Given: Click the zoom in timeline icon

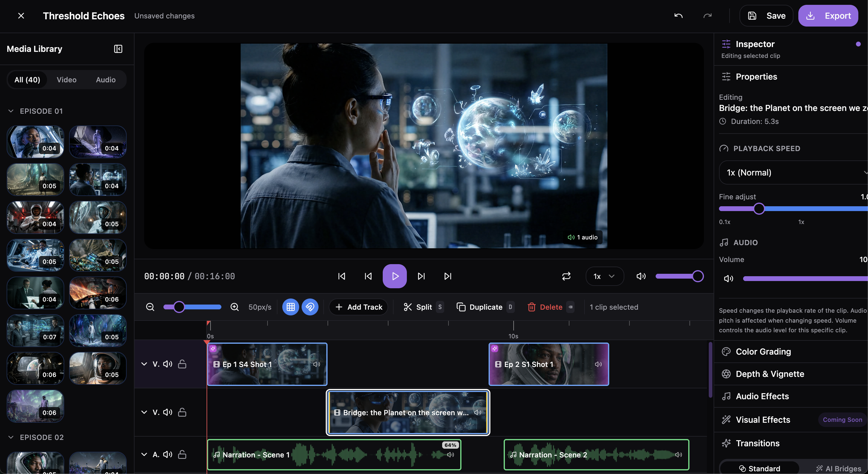Looking at the screenshot, I should pos(235,307).
